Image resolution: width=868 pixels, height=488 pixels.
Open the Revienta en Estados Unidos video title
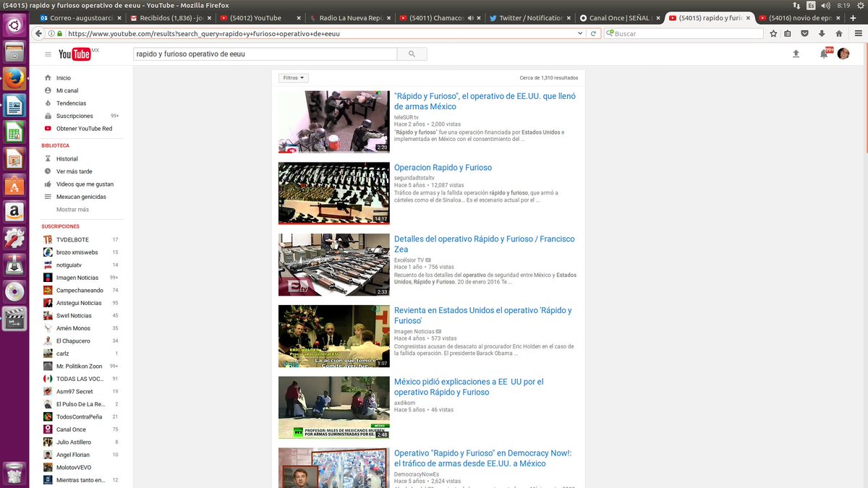pyautogui.click(x=483, y=315)
